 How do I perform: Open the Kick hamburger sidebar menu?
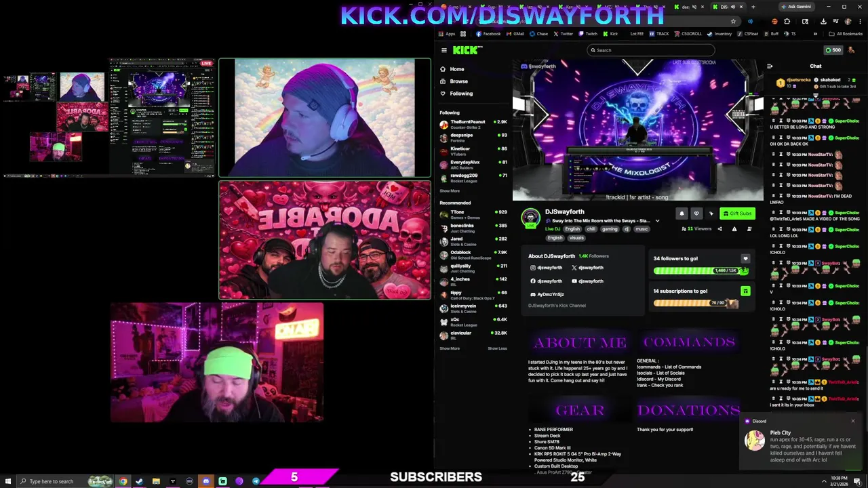point(444,50)
